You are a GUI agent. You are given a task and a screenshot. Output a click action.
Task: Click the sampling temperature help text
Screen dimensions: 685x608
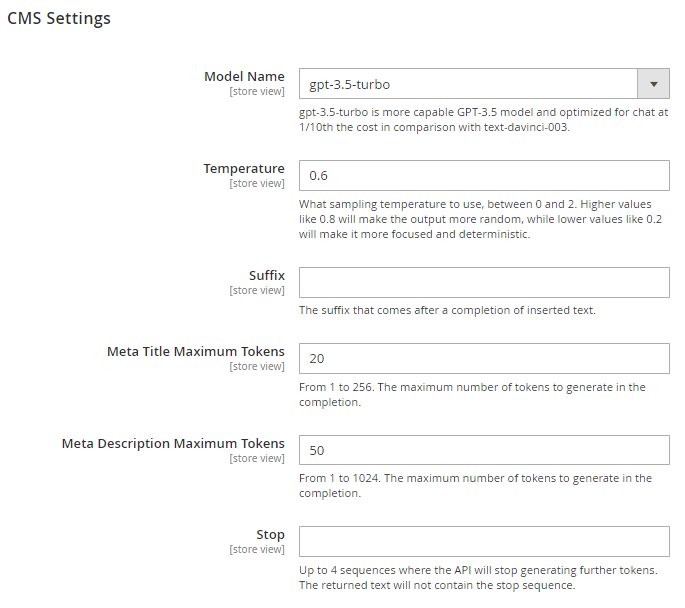[x=481, y=219]
